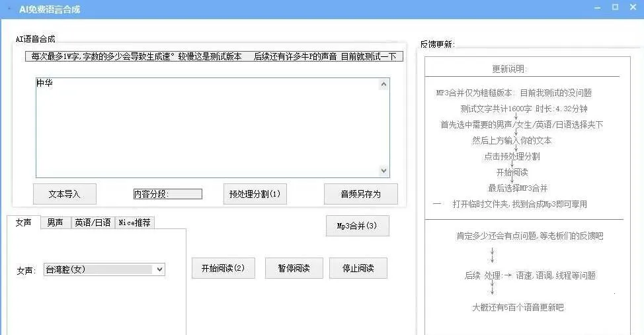The width and height of the screenshot is (644, 335).
Task: Click the 文本导入 button
Action: coord(64,194)
